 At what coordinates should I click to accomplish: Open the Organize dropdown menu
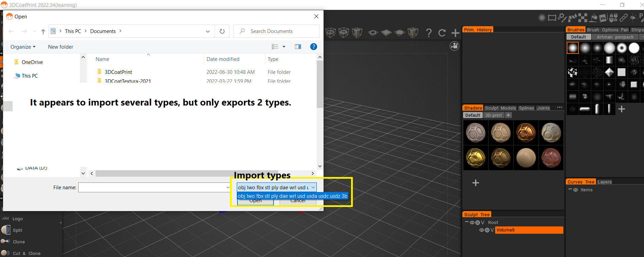coord(23,47)
